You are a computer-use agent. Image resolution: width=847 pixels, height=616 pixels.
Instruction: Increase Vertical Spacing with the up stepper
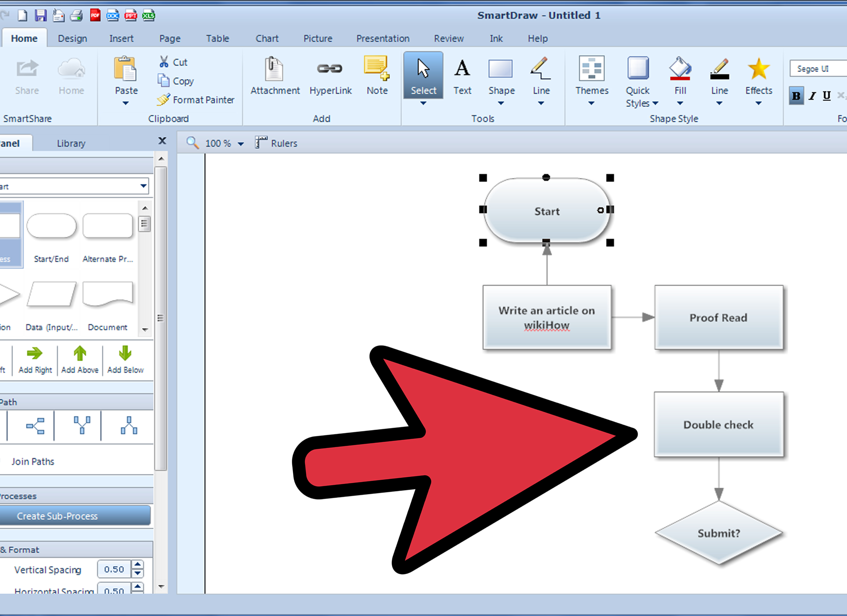[137, 565]
